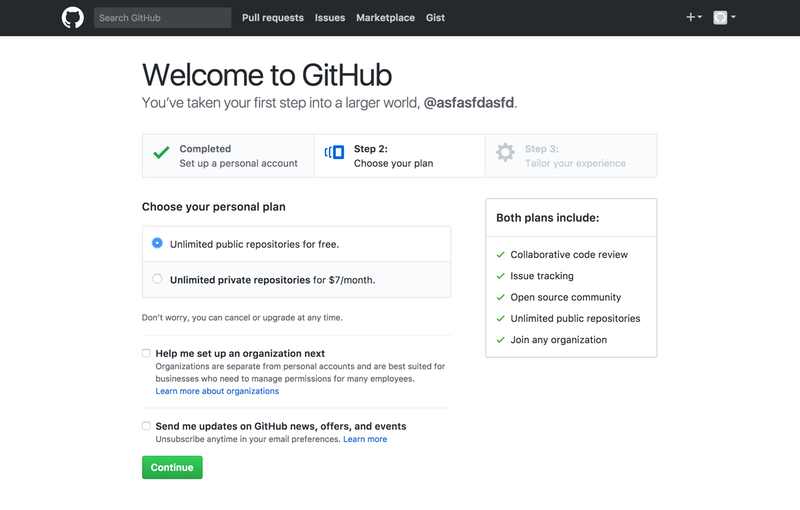Open Pull requests page

[x=272, y=18]
